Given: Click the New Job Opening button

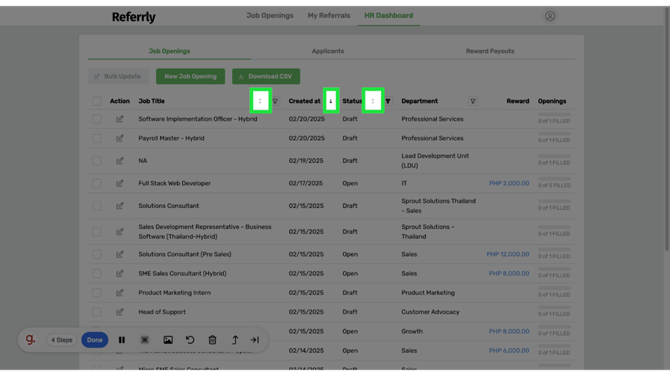Looking at the screenshot, I should (x=190, y=76).
